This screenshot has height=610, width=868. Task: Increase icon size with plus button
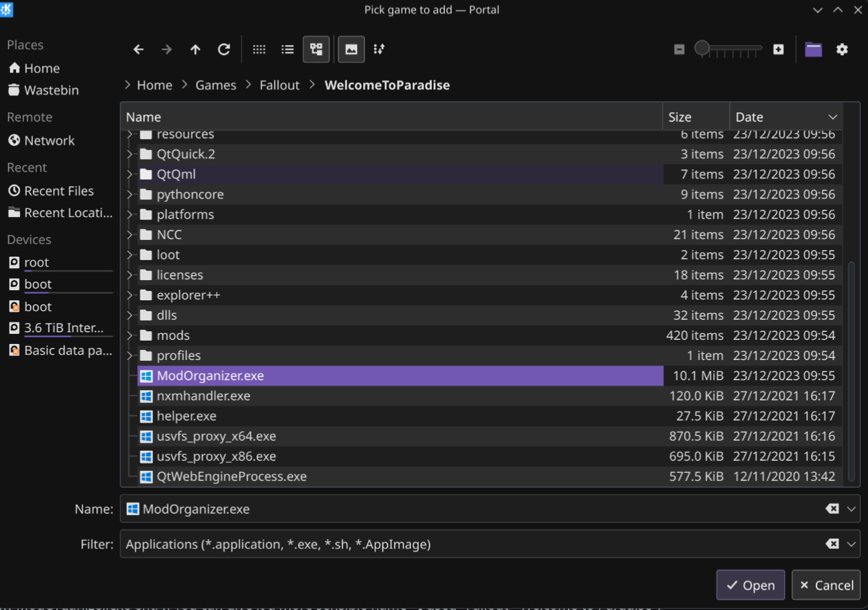(778, 49)
